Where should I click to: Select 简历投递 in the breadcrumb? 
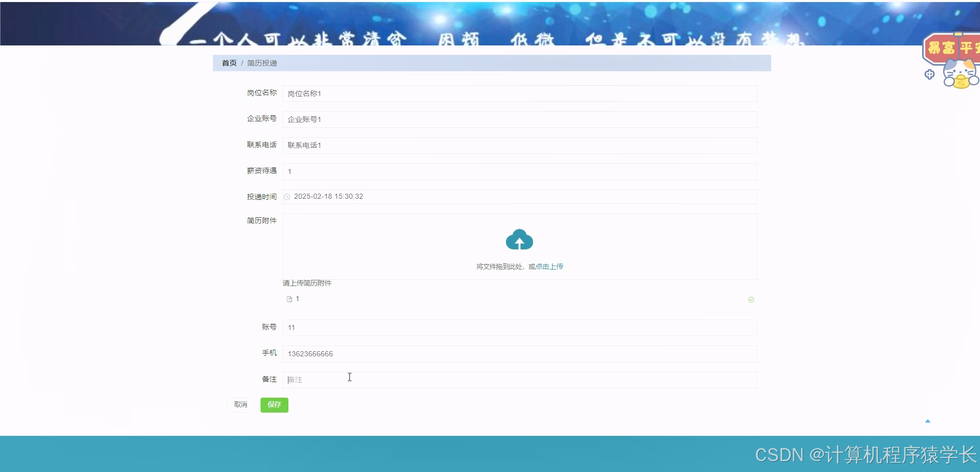coord(261,62)
